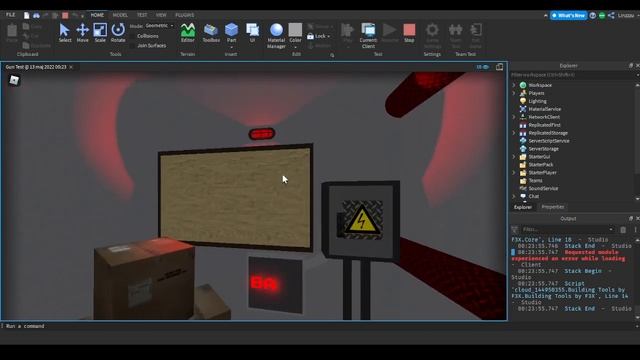The image size is (640, 360).
Task: Select the Explorer panel tab
Action: 523,207
